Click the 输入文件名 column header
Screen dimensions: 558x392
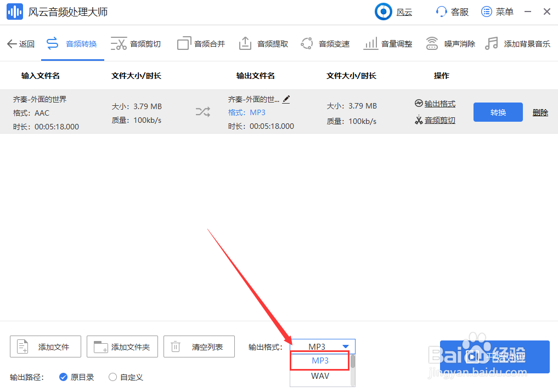click(41, 76)
